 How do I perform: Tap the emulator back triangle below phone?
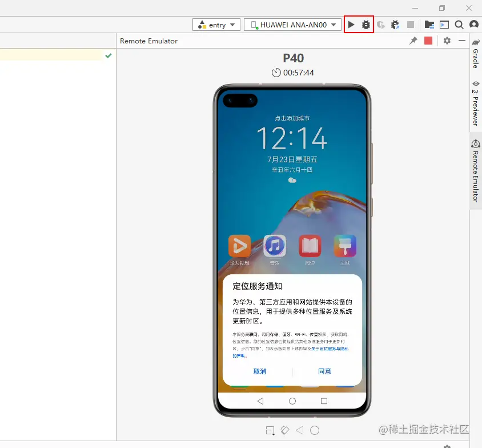point(300,430)
